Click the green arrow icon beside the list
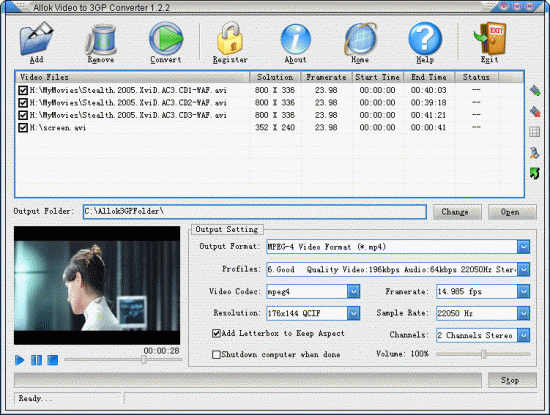The height and width of the screenshot is (415, 550). point(535,173)
